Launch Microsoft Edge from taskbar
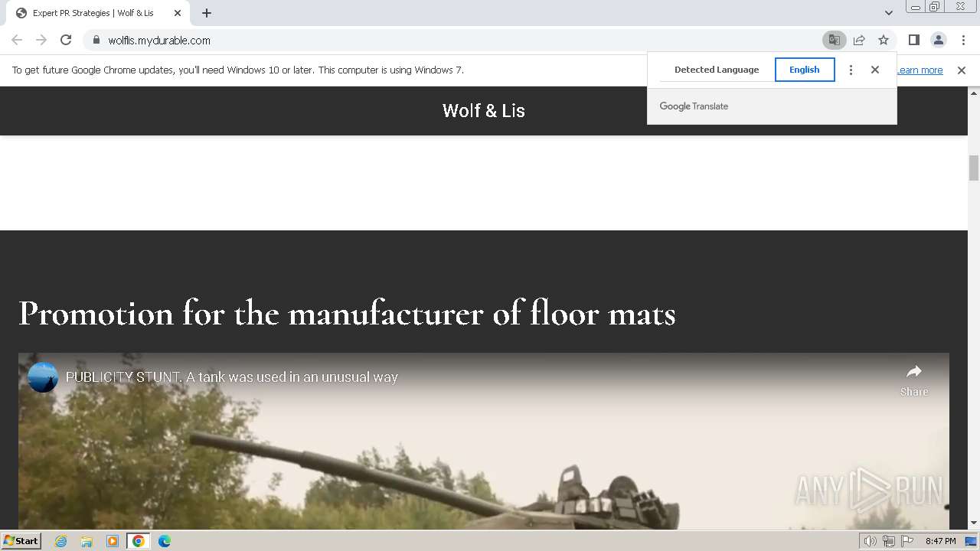This screenshot has width=980, height=551. [165, 541]
